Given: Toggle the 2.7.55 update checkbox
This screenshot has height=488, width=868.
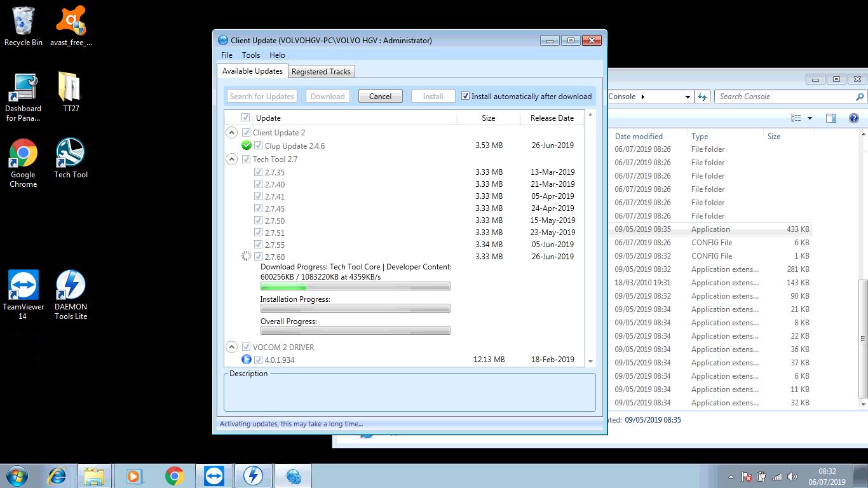Looking at the screenshot, I should 258,245.
